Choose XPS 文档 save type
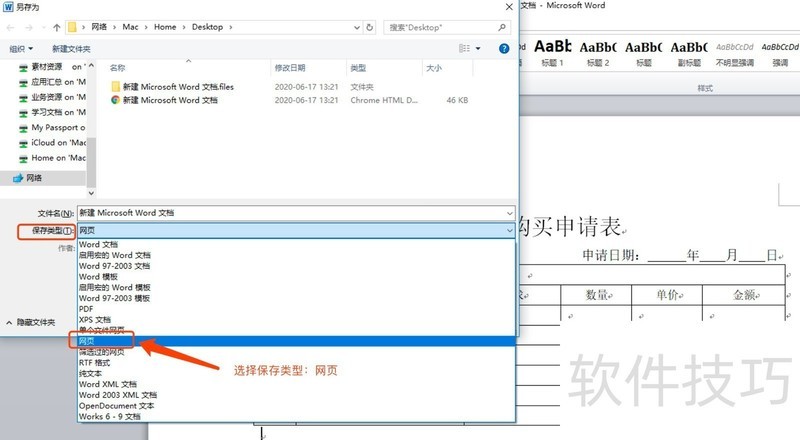 tap(296, 320)
